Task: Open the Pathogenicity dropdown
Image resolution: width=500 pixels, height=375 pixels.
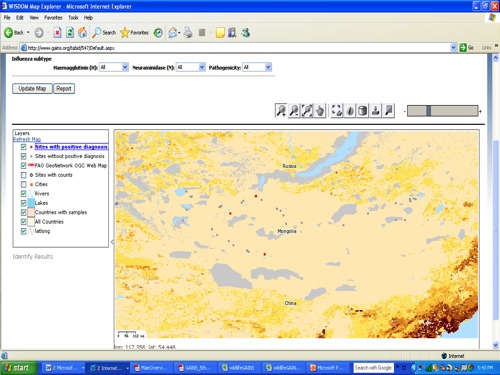Action: tap(257, 67)
